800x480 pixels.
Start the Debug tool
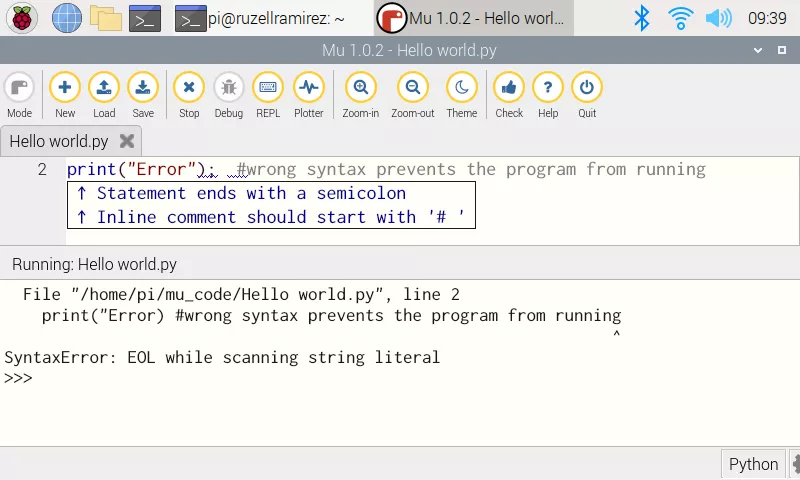(x=228, y=95)
